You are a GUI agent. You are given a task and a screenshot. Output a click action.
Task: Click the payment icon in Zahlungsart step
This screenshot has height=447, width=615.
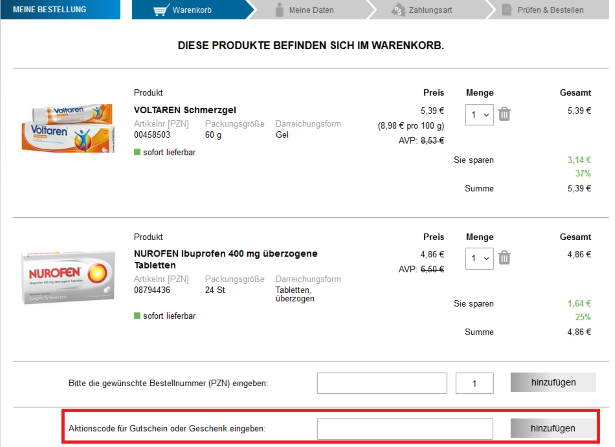tap(398, 10)
